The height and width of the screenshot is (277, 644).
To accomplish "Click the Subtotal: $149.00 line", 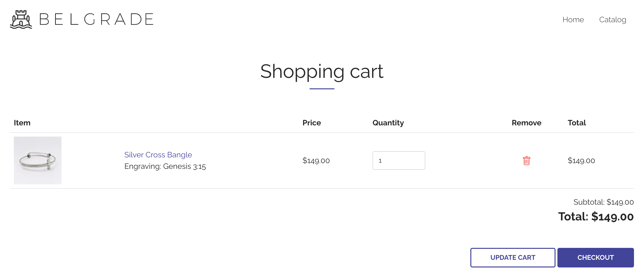I will (x=603, y=202).
